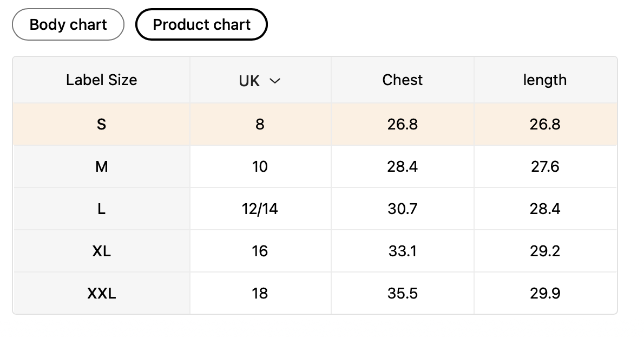Select the XL label size row
Screen dimensions: 644x337
[x=101, y=251]
